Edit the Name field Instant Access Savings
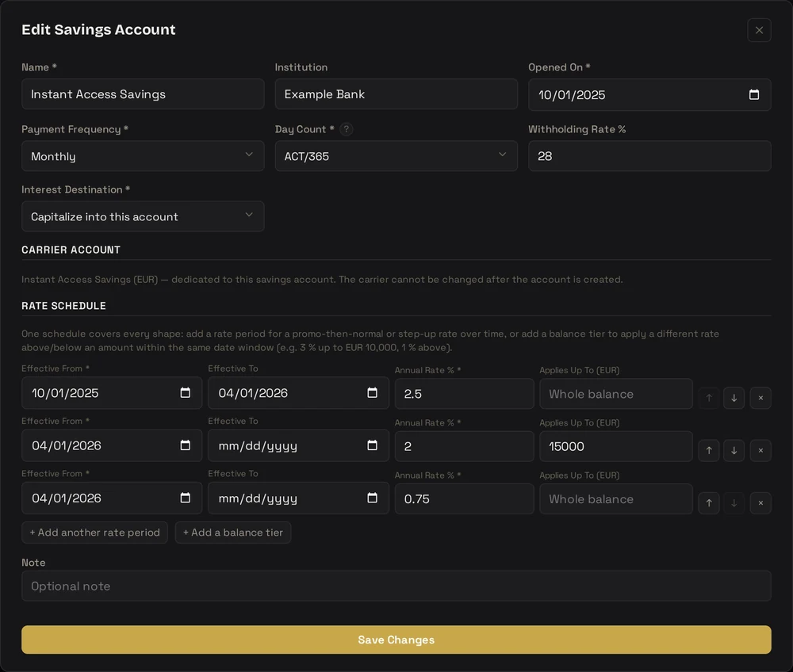Viewport: 793px width, 672px height. (x=143, y=94)
